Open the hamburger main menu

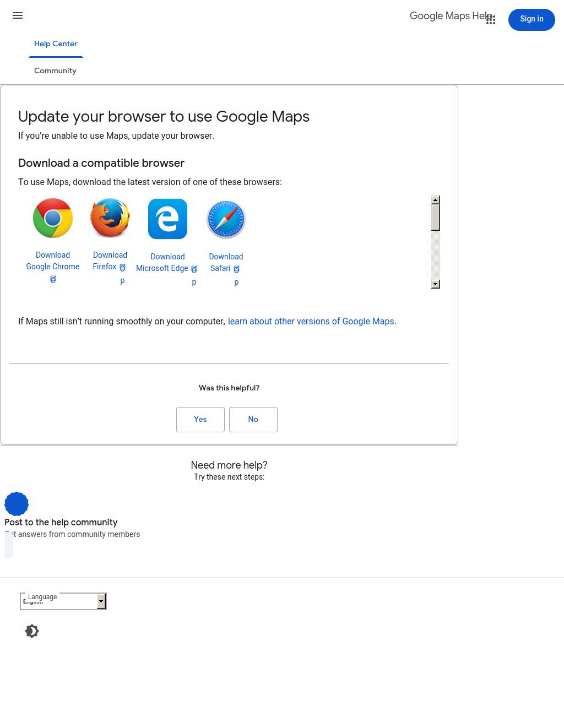[x=18, y=16]
